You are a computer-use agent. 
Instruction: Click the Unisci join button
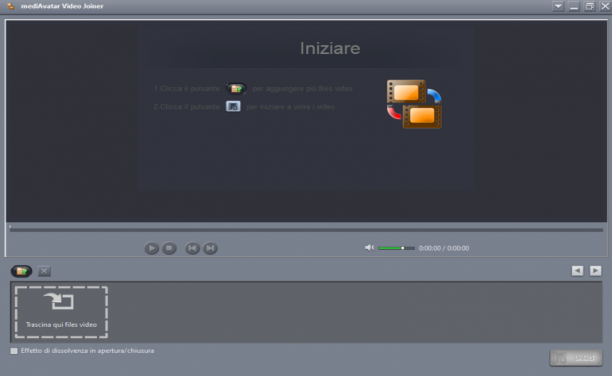click(x=576, y=358)
